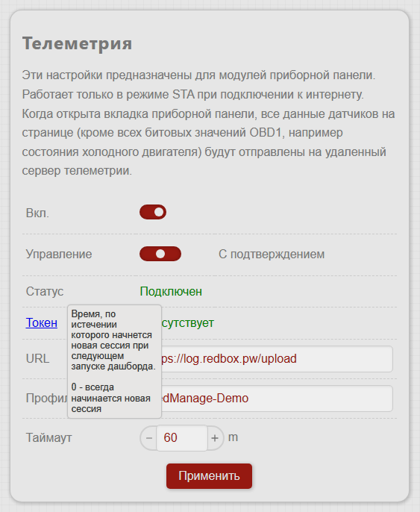Image resolution: width=420 pixels, height=512 pixels.
Task: Click the Подключен status text
Action: 171,291
